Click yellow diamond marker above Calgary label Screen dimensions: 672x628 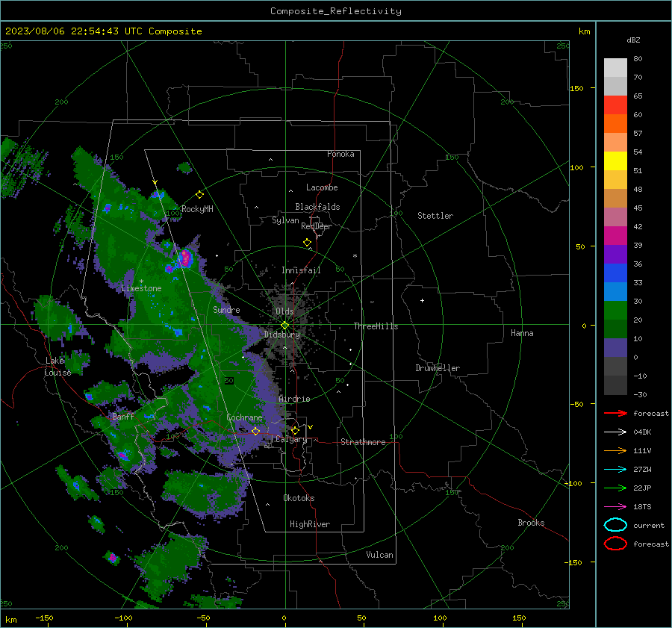[x=295, y=430]
